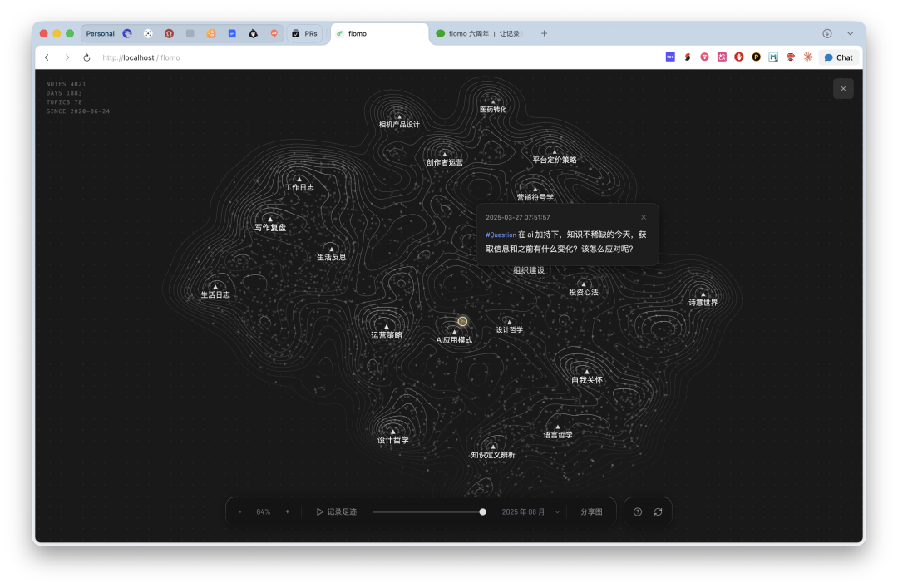Select the 工作日志 topic peak
The width and height of the screenshot is (898, 588).
[299, 179]
